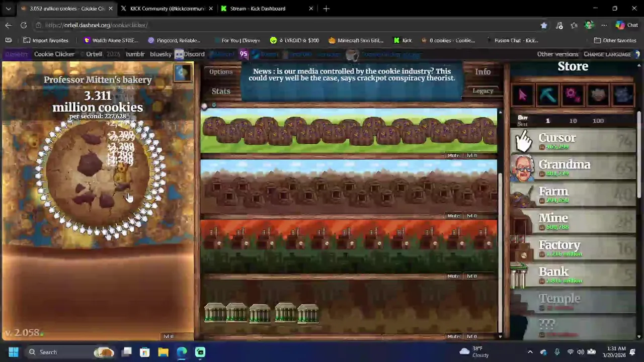
Task: Set store purchase amount to 1
Action: coord(548,121)
